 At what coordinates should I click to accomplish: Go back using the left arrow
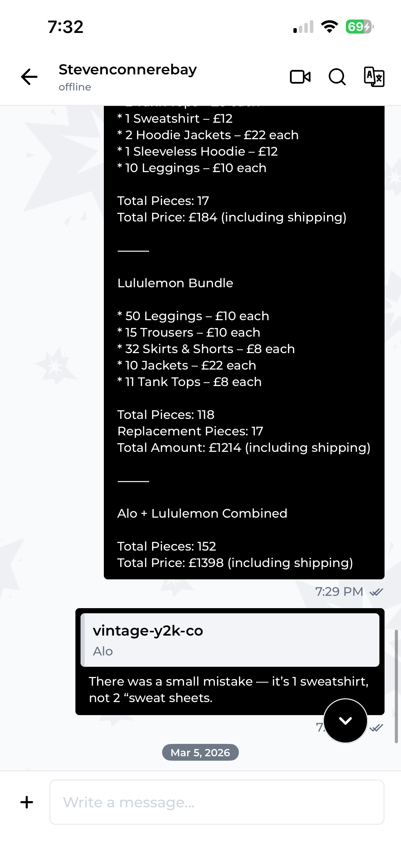click(x=29, y=77)
